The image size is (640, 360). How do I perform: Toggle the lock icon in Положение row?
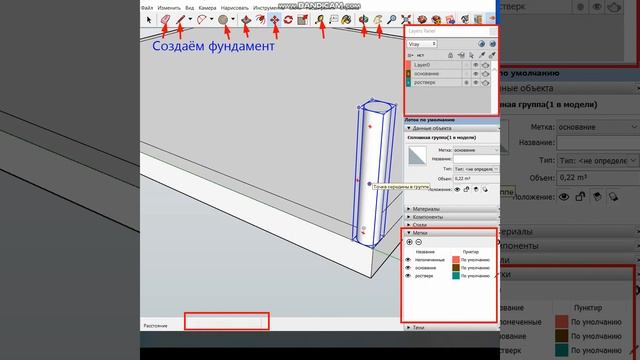467,189
